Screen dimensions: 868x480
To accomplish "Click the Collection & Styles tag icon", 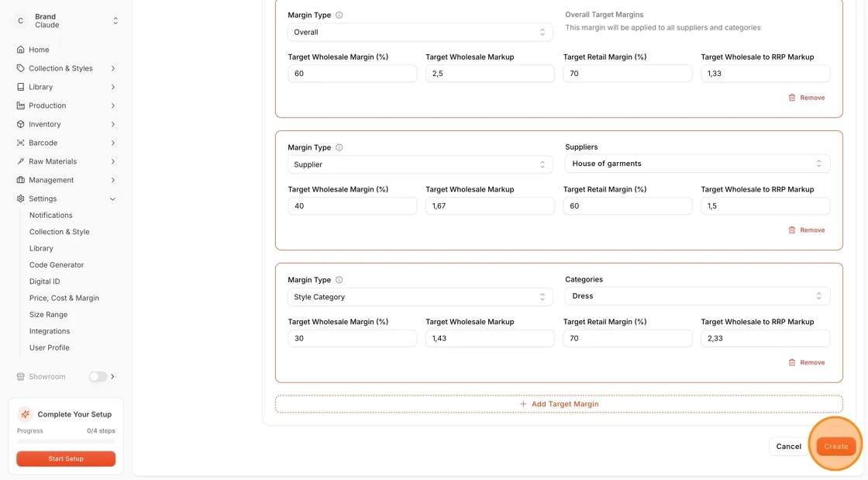I will 20,68.
